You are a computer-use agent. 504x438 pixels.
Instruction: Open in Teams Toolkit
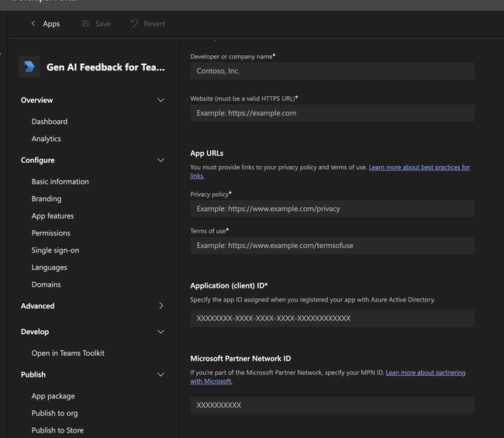[x=68, y=354]
